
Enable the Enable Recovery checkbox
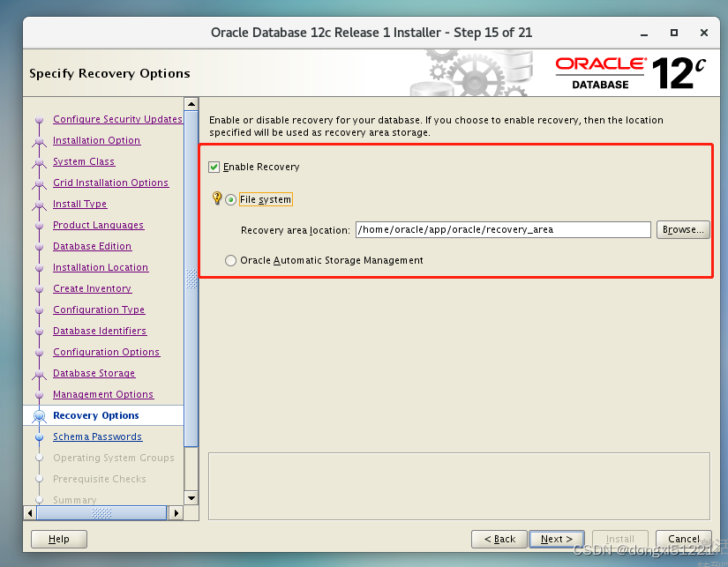tap(215, 166)
